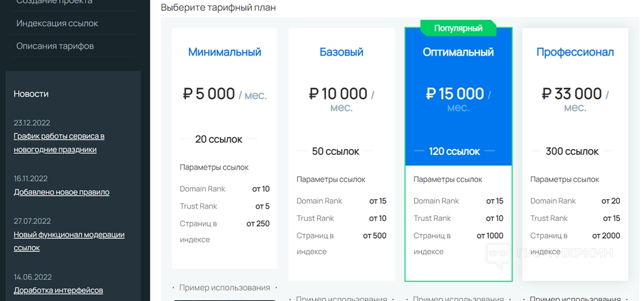Viewport: 644px width, 301px height.
Task: Read the Добавлено новое правило news
Action: [61, 192]
